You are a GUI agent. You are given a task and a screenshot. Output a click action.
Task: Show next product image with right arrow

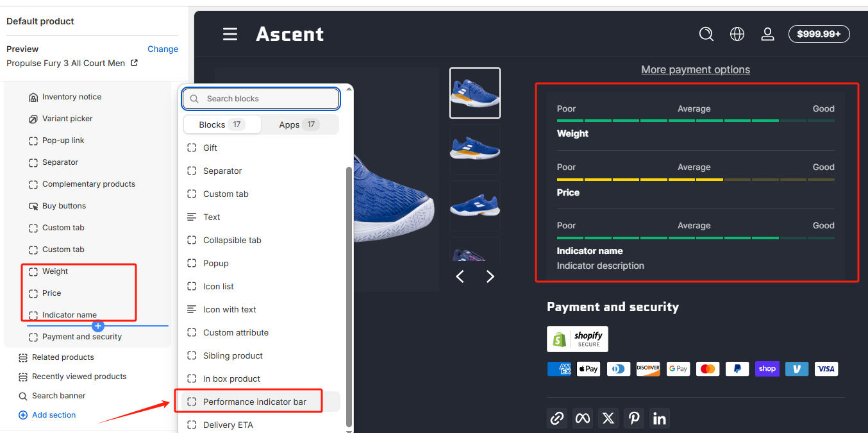pyautogui.click(x=490, y=276)
